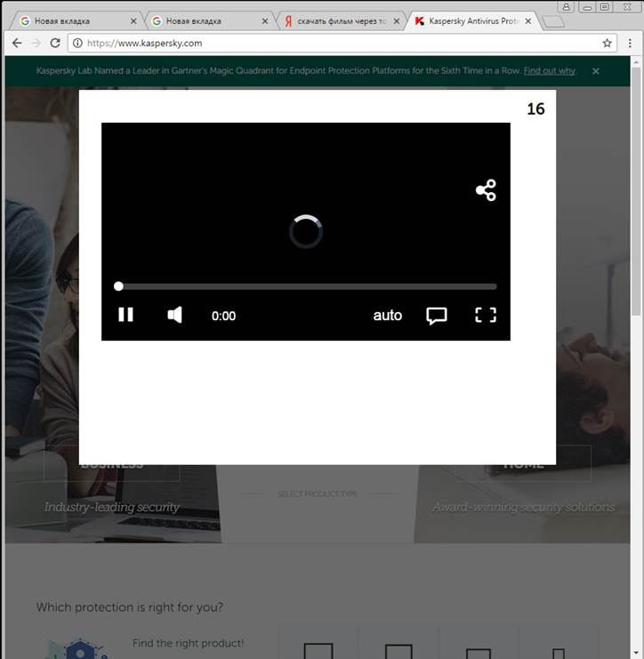Click the Award-winning security solutions text
This screenshot has width=644, height=659.
(x=524, y=508)
